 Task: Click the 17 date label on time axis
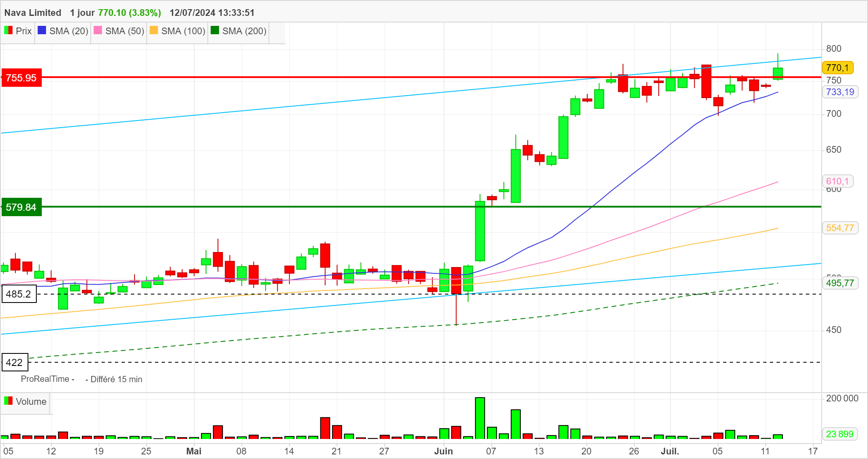[x=813, y=451]
